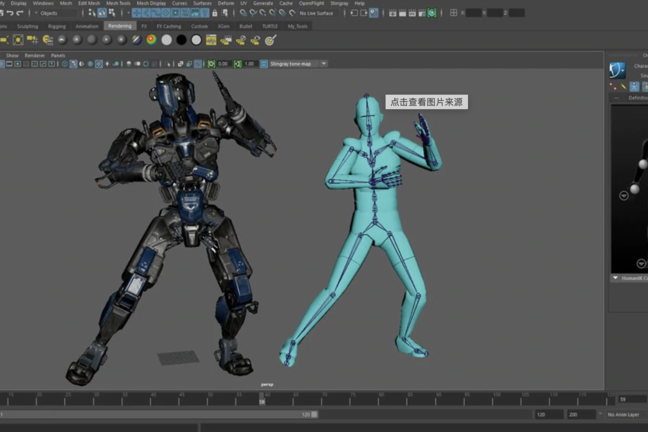Click the rainbow ramp shader shelf icon
This screenshot has width=648, height=432.
pos(152,40)
